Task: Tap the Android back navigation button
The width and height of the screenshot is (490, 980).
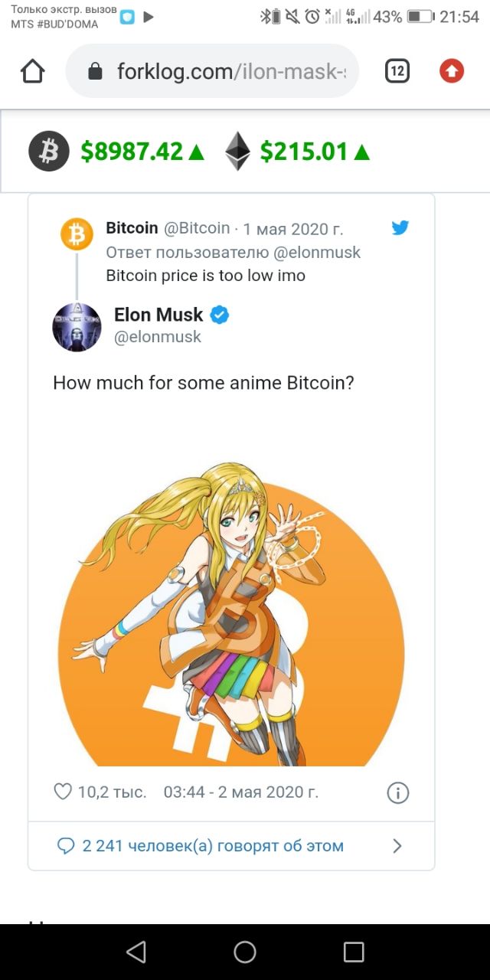Action: pos(136,952)
